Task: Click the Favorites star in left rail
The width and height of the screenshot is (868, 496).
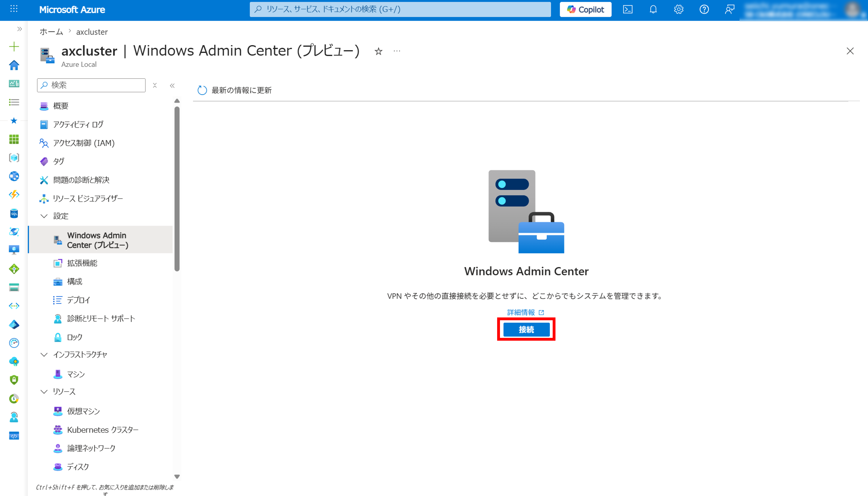Action: pos(14,121)
